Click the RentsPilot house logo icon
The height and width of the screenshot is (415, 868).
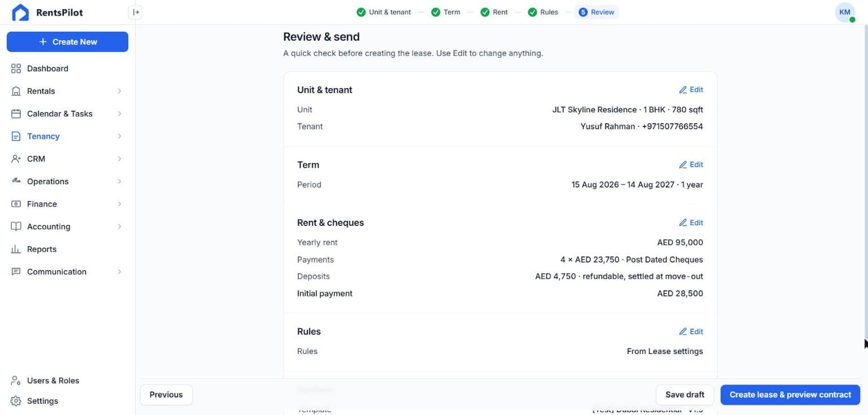[20, 12]
